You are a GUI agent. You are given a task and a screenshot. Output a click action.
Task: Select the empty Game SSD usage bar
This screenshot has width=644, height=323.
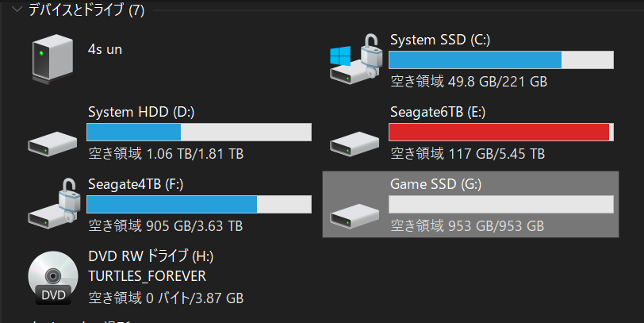tap(501, 204)
